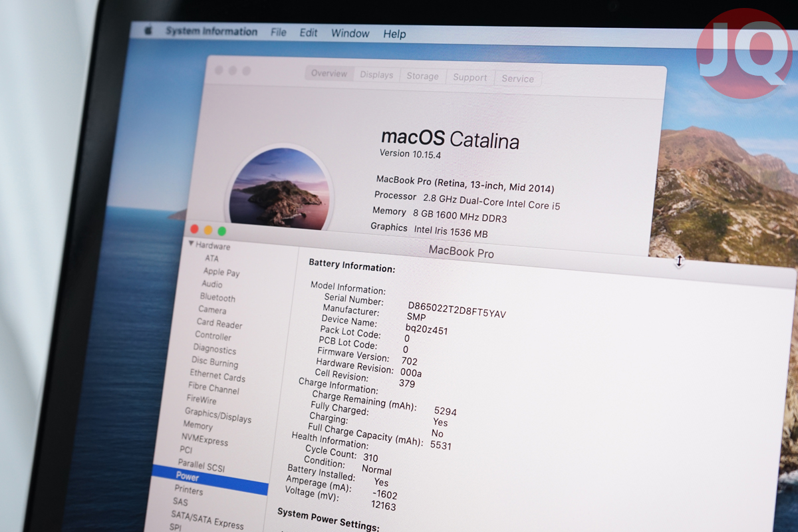Image resolution: width=798 pixels, height=532 pixels.
Task: Switch to the Support tab
Action: 469,78
